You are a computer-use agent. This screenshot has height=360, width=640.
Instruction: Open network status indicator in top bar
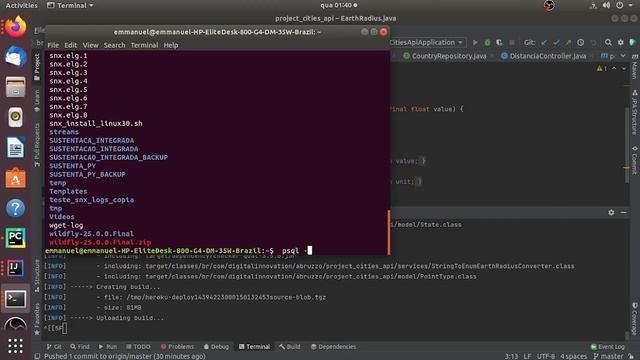593,5
